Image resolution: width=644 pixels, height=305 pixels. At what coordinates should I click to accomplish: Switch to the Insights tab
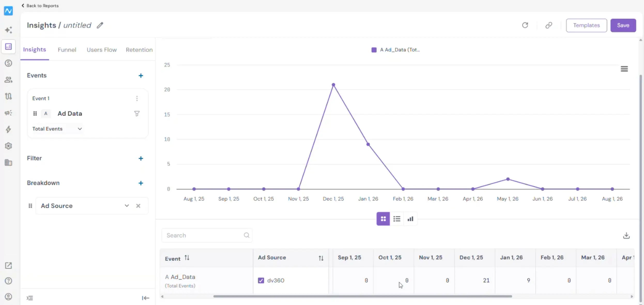(35, 50)
